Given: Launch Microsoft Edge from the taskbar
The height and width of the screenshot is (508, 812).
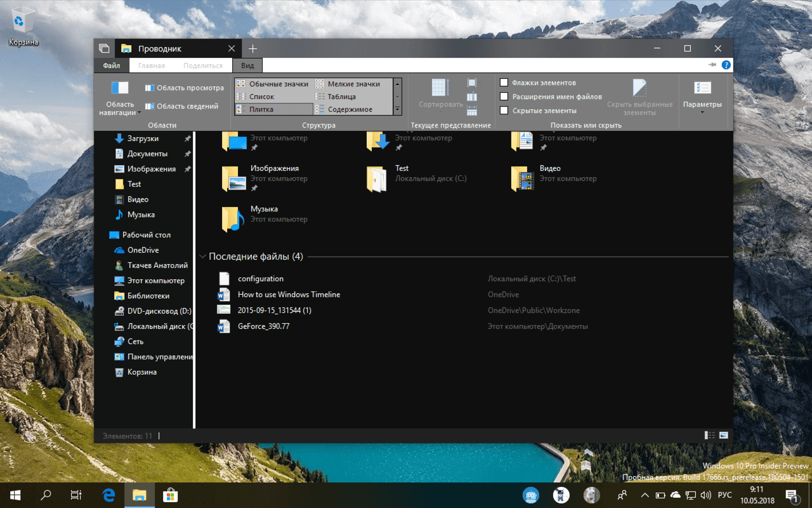Looking at the screenshot, I should pyautogui.click(x=108, y=495).
